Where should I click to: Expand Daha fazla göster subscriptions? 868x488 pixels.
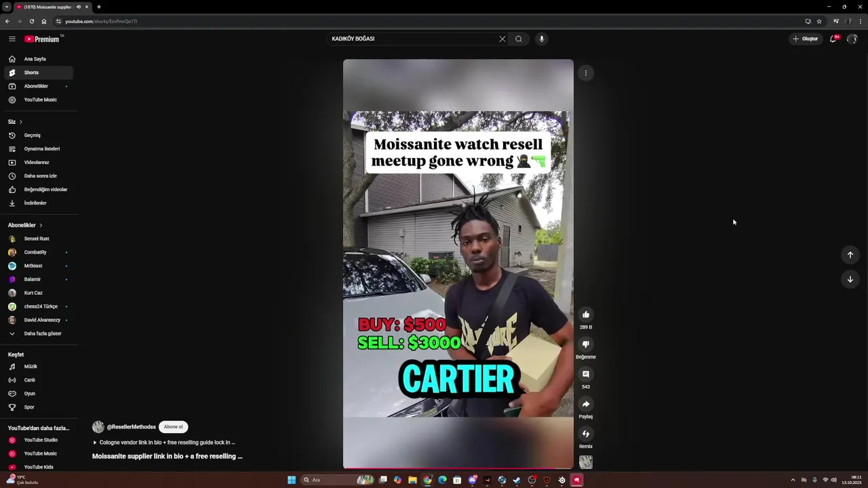coord(38,333)
